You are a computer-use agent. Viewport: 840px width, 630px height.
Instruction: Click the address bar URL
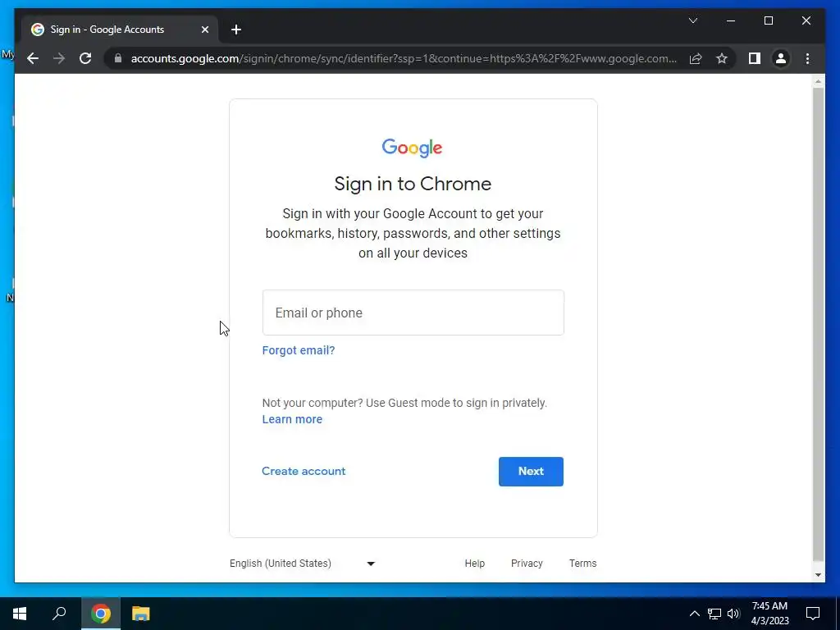click(404, 58)
